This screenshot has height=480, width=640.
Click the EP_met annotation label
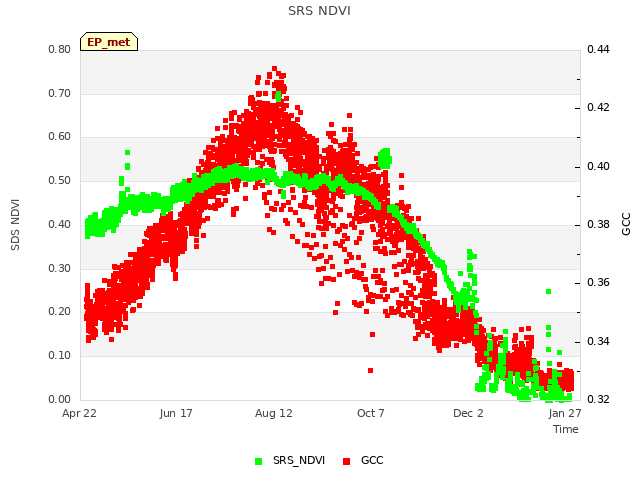[109, 42]
